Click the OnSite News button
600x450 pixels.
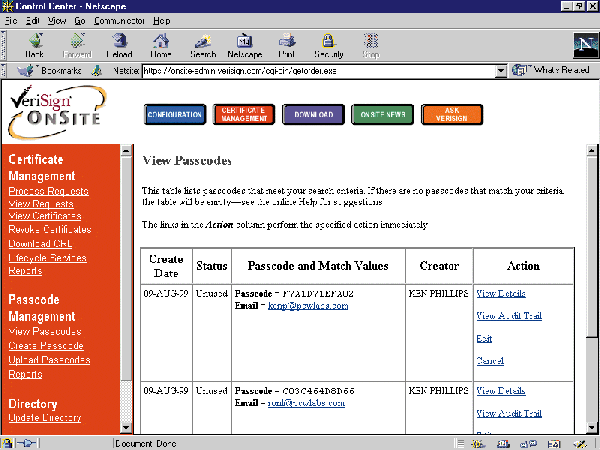pos(382,114)
